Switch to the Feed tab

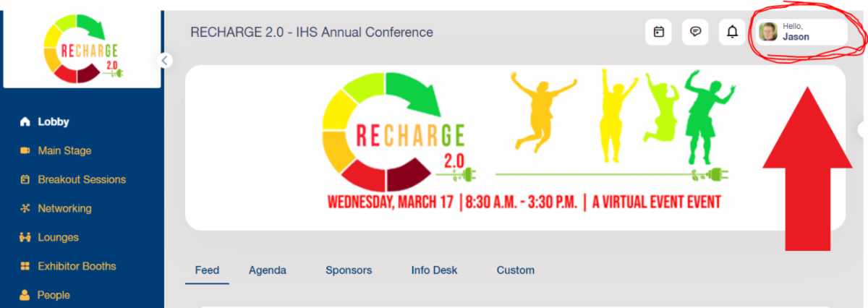pyautogui.click(x=207, y=270)
